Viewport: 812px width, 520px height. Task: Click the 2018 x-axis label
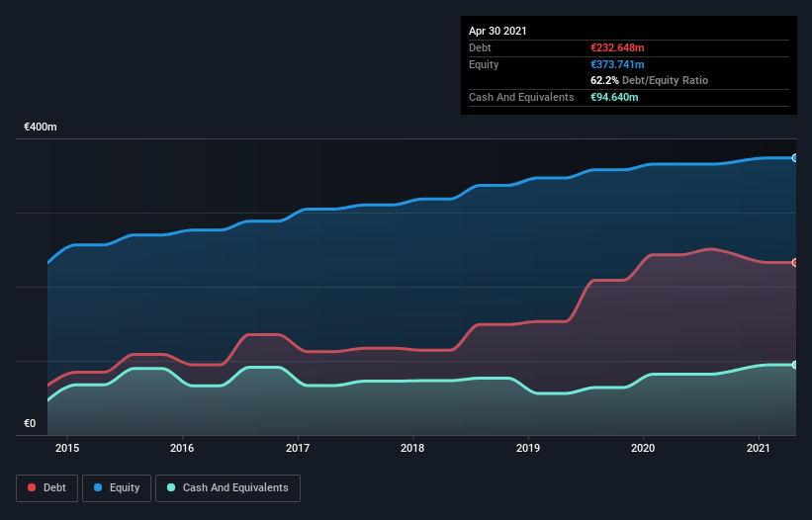coord(412,448)
